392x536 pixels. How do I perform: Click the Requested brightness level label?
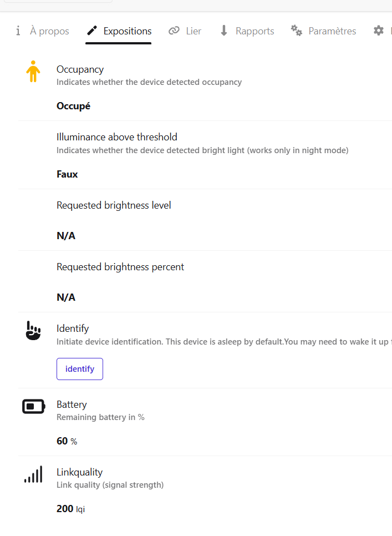click(x=114, y=205)
